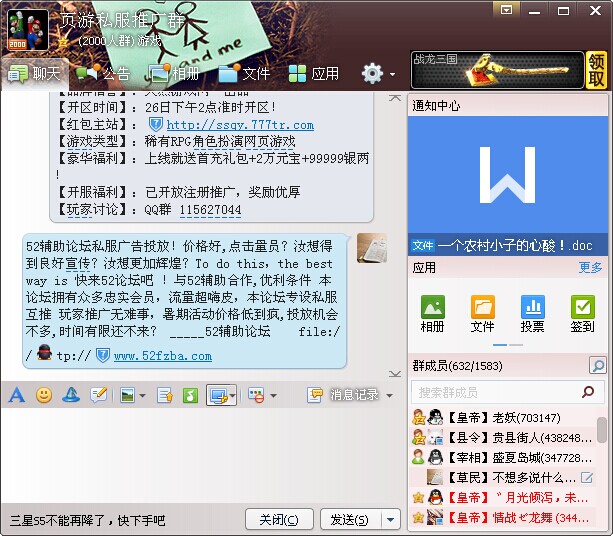Select member 不想多说什么

[x=504, y=478]
